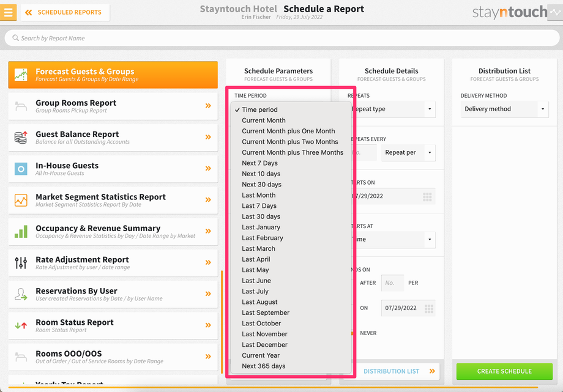Click the Ends On date field 07/29/2022

click(x=408, y=308)
